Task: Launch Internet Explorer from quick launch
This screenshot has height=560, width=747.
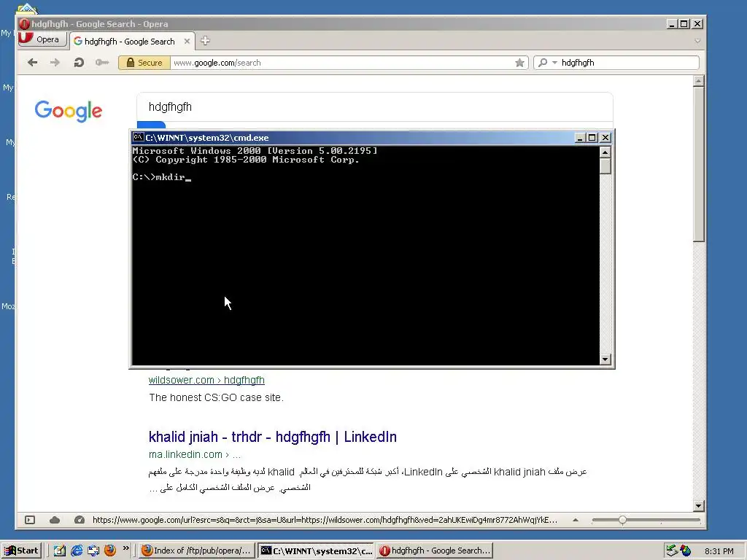Action: (76, 551)
